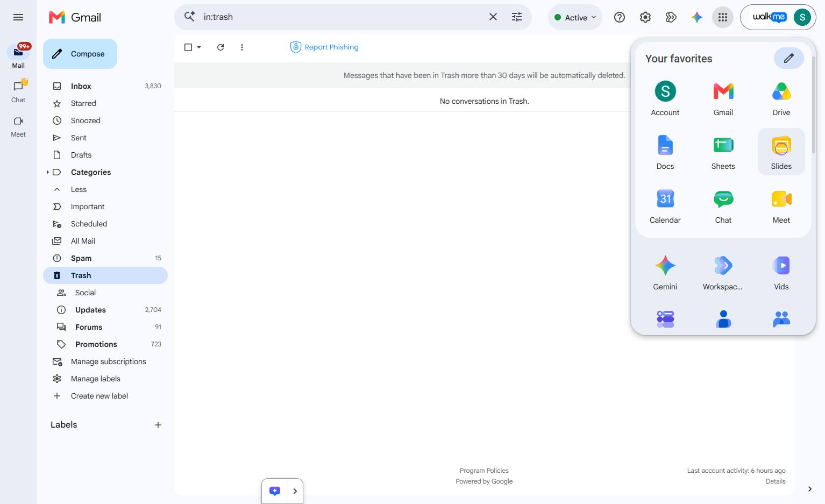Expand the Categories label tree
825x504 pixels.
(x=47, y=172)
